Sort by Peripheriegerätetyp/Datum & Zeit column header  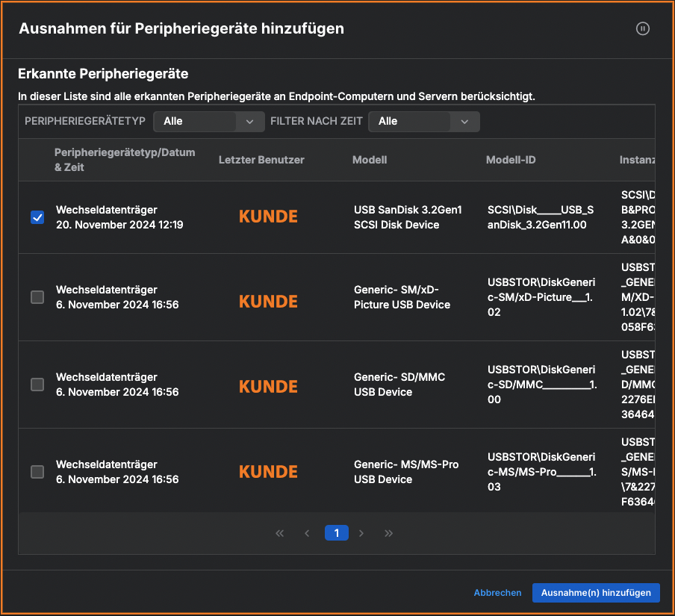pos(125,160)
